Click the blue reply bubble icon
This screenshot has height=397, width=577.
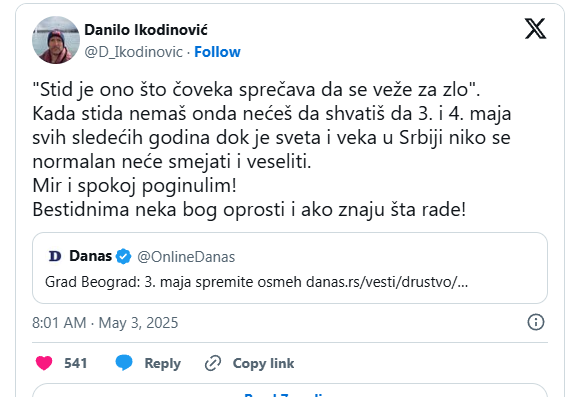[124, 363]
